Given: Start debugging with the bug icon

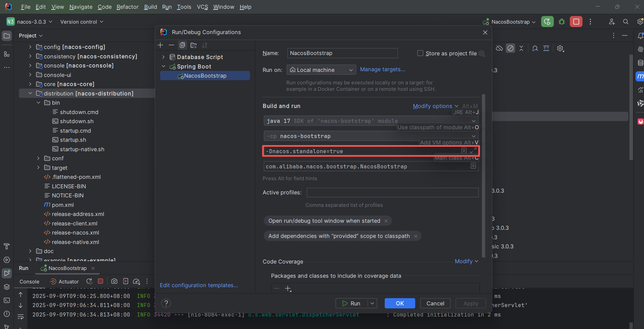Looking at the screenshot, I should 562,22.
